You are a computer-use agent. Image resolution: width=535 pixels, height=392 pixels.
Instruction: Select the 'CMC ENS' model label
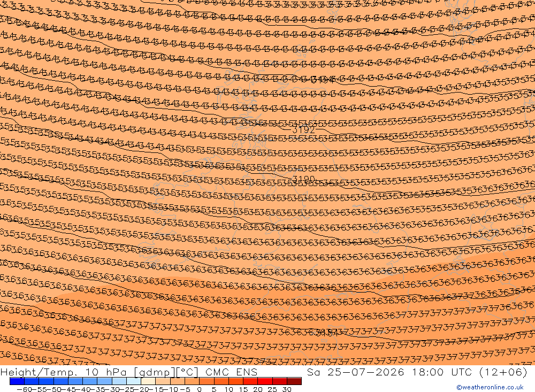pyautogui.click(x=231, y=372)
